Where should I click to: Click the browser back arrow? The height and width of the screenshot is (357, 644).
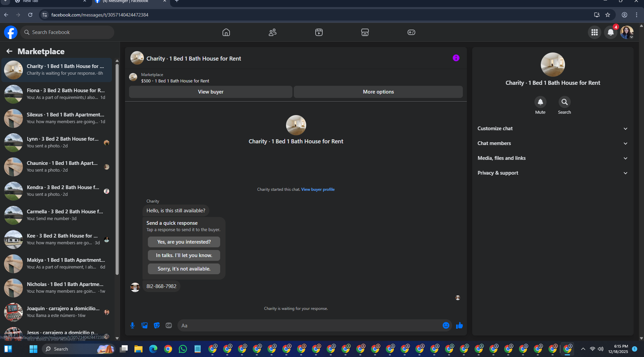[x=6, y=15]
